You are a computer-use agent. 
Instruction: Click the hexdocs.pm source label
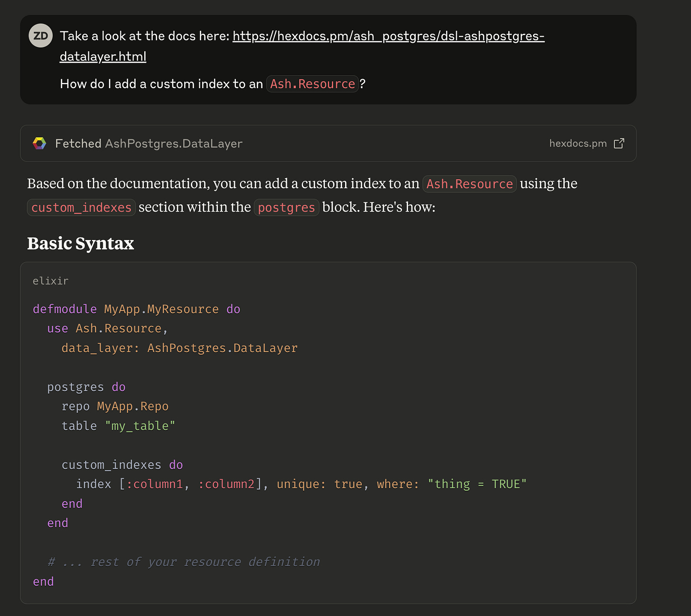(578, 143)
